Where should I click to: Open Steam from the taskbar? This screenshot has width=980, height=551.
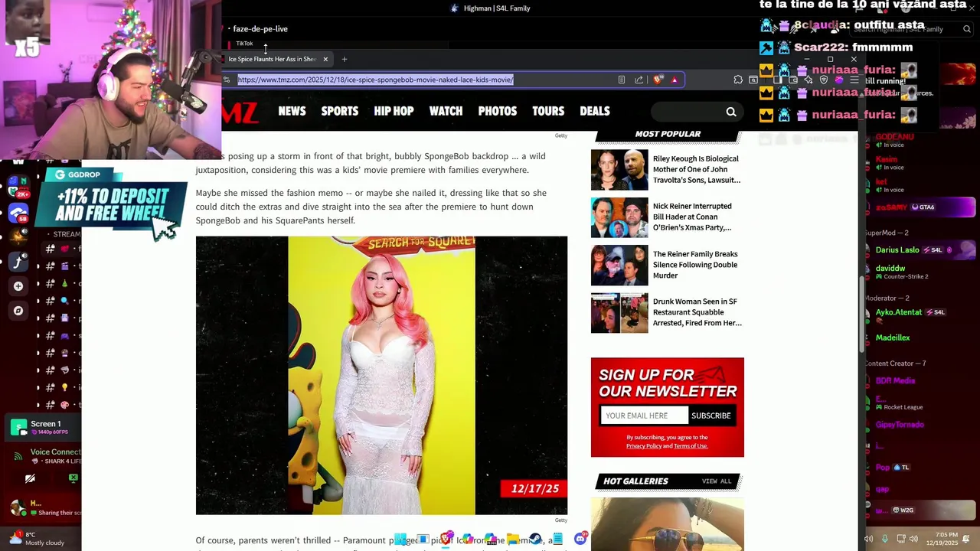click(535, 540)
